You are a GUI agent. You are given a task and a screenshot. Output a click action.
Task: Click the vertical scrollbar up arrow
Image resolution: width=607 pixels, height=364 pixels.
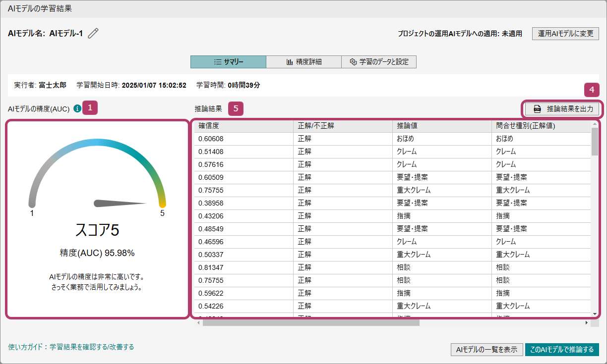pos(595,123)
